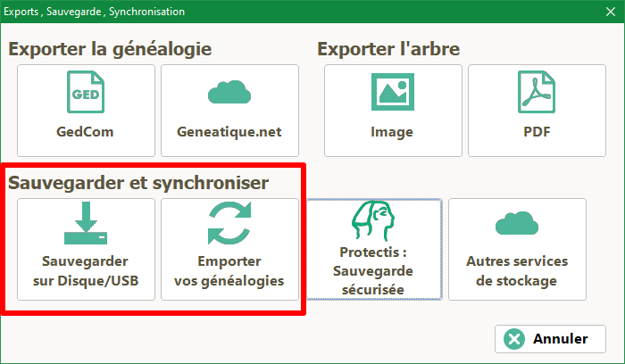
Task: Cancel with the Annuler button label
Action: (x=561, y=339)
